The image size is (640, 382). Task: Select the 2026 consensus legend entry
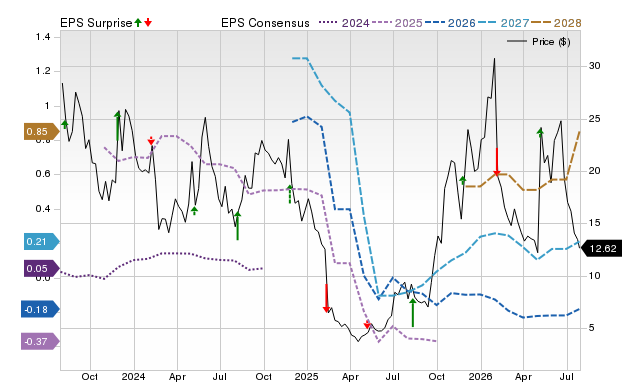point(450,23)
